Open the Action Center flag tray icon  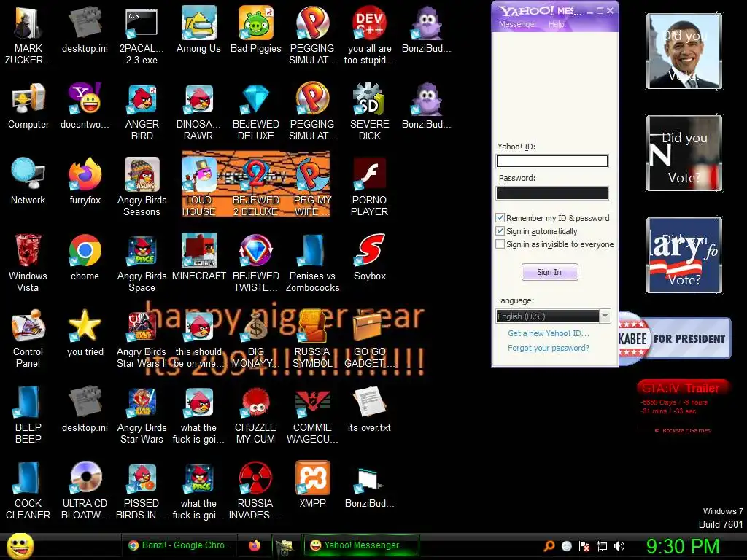pyautogui.click(x=584, y=546)
